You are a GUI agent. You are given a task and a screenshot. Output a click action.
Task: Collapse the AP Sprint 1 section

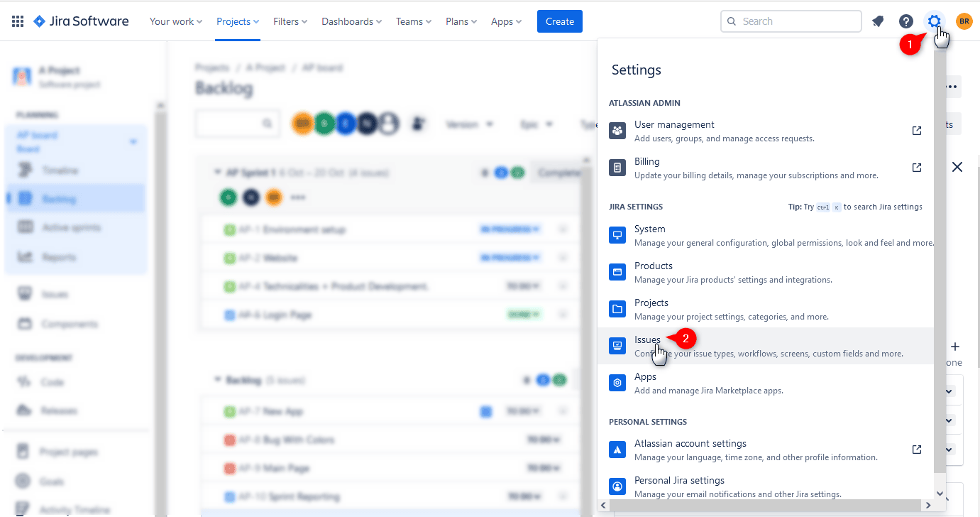coord(218,173)
